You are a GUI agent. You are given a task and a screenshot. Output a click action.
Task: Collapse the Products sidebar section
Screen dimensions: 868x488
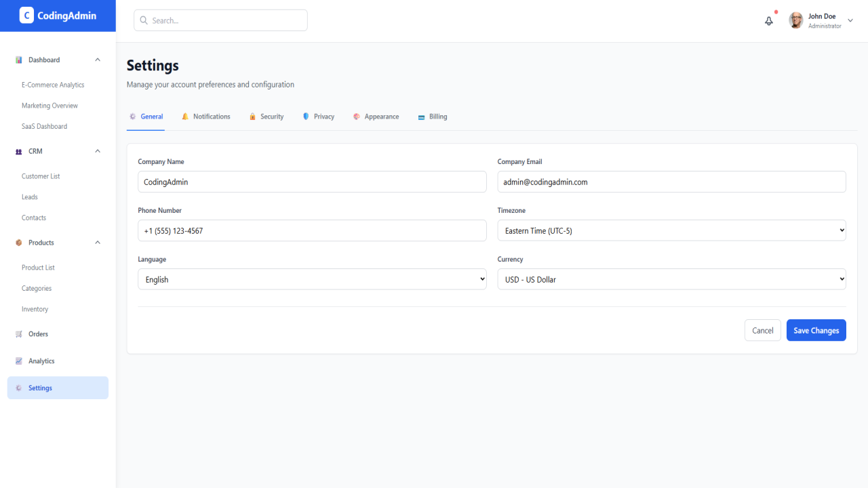[98, 243]
